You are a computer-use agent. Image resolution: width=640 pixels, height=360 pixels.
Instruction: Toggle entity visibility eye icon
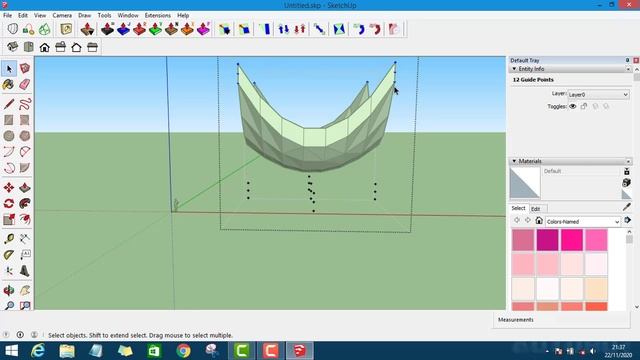coord(573,106)
